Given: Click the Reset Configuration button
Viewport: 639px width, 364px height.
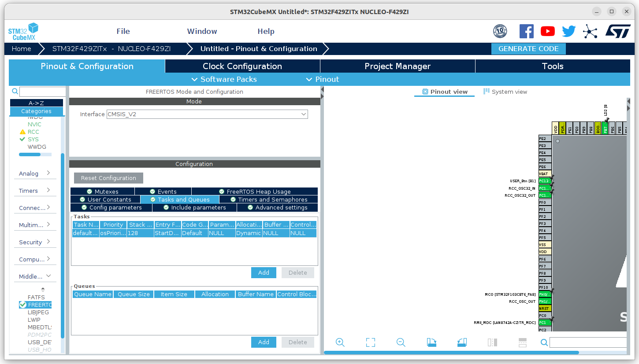Looking at the screenshot, I should (108, 178).
